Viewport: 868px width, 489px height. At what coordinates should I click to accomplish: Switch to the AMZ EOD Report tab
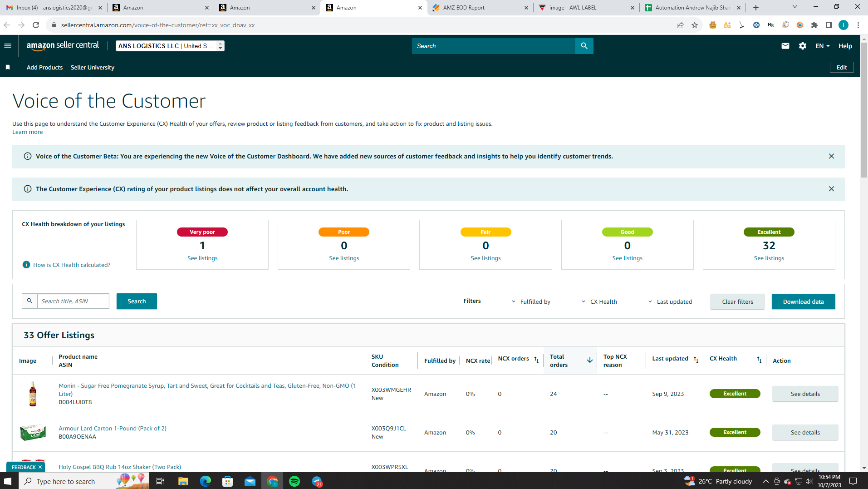point(480,8)
